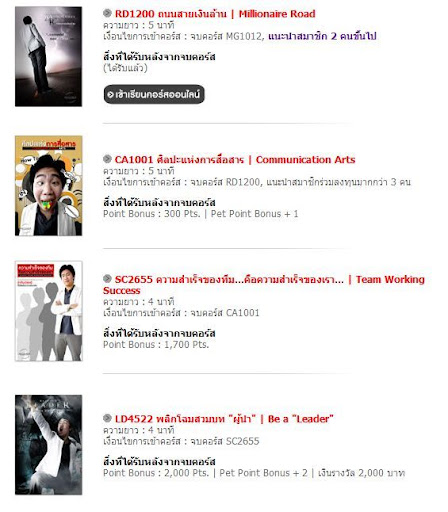Image resolution: width=448 pixels, height=512 pixels.
Task: Click bullet icon beside LD4522 Be a Leader
Action: pyautogui.click(x=107, y=418)
